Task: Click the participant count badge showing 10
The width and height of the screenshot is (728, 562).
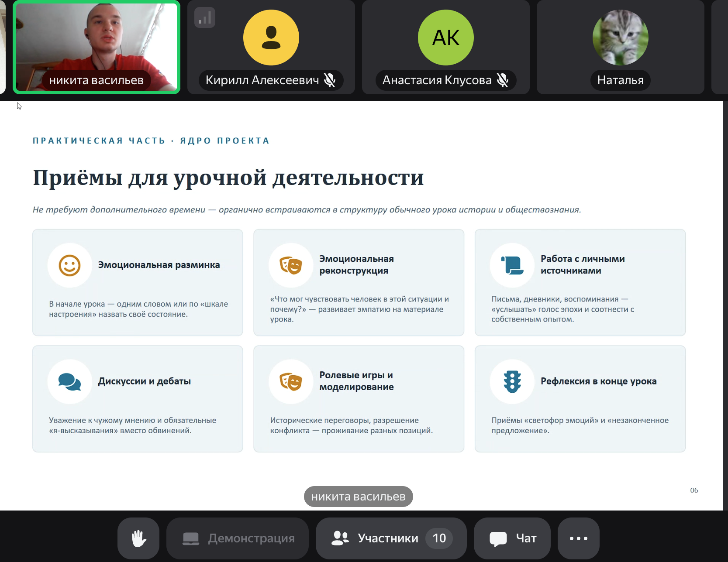Action: [x=439, y=538]
